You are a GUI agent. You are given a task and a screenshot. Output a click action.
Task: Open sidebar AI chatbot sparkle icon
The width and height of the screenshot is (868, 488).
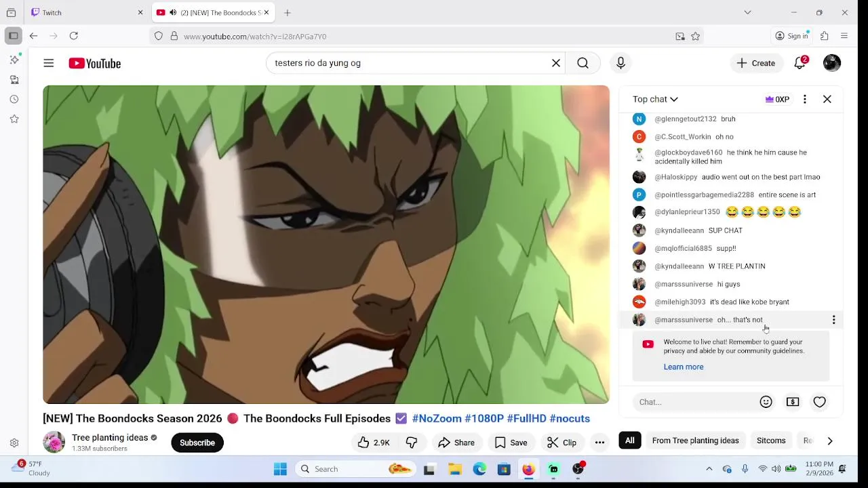pyautogui.click(x=14, y=60)
